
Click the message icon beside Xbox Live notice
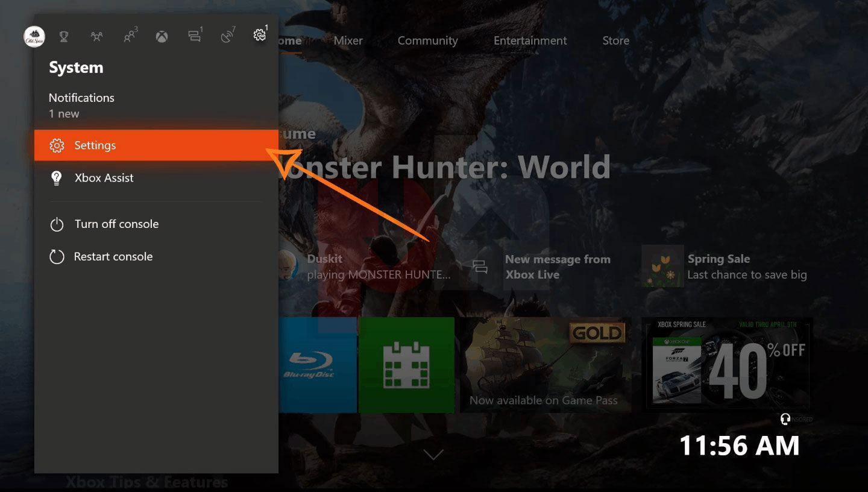480,267
